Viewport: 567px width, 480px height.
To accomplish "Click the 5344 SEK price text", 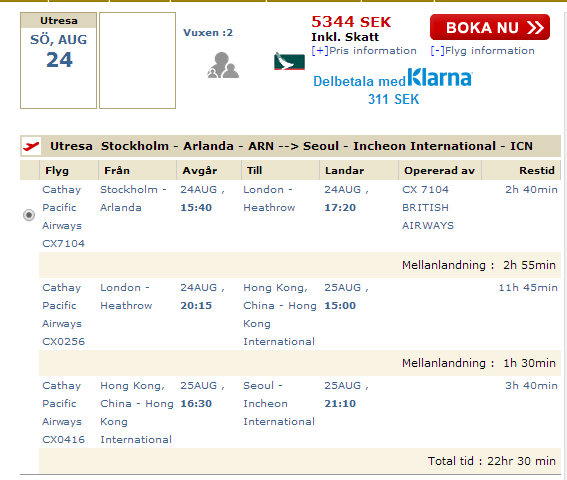I will (351, 22).
